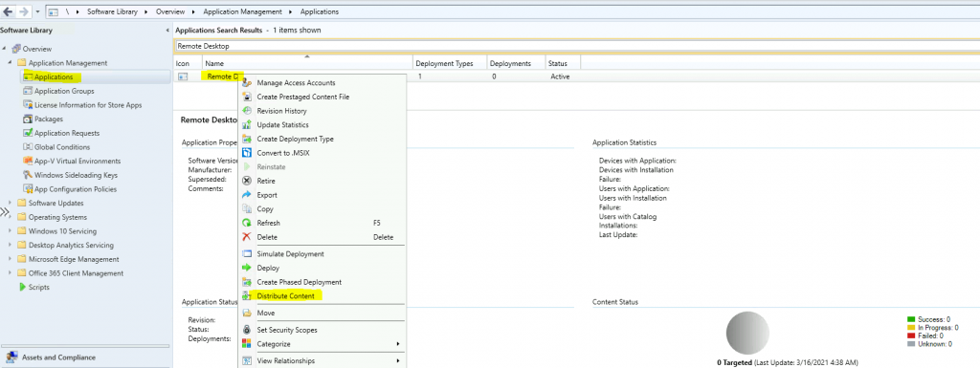980x368 pixels.
Task: Select Software Updates folder label
Action: pos(56,204)
